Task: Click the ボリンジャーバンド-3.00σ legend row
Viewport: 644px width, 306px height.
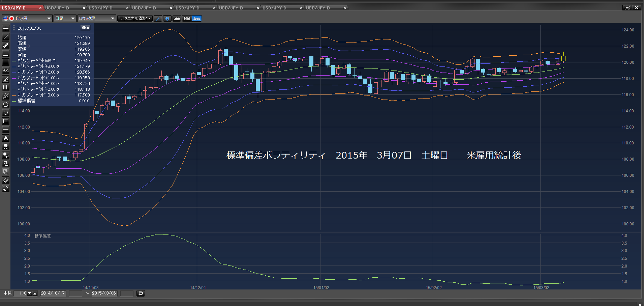Action: click(x=51, y=95)
